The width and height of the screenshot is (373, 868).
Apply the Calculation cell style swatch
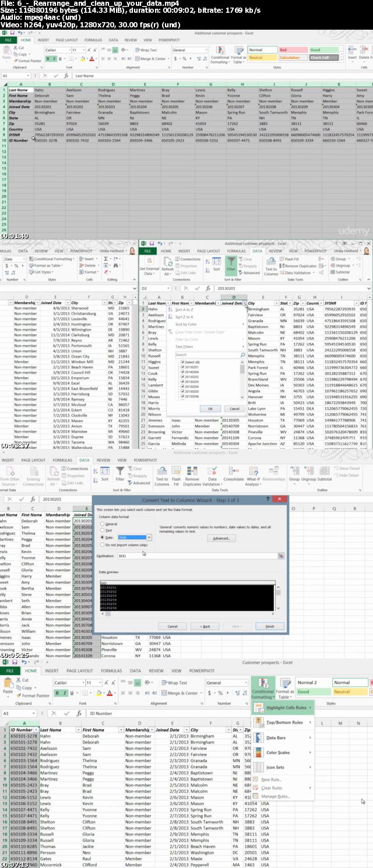[x=292, y=58]
